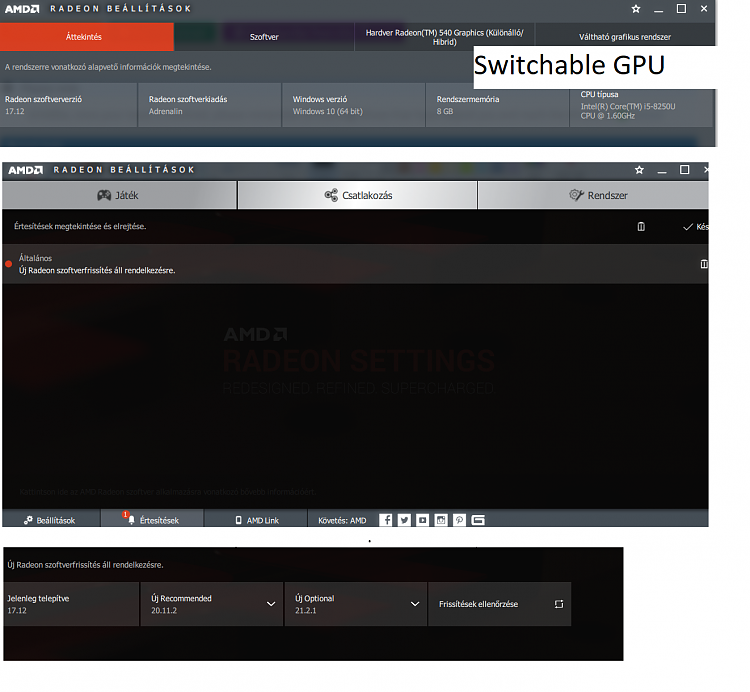750x692 pixels.
Task: Open the Rendszer tab
Action: click(x=593, y=195)
